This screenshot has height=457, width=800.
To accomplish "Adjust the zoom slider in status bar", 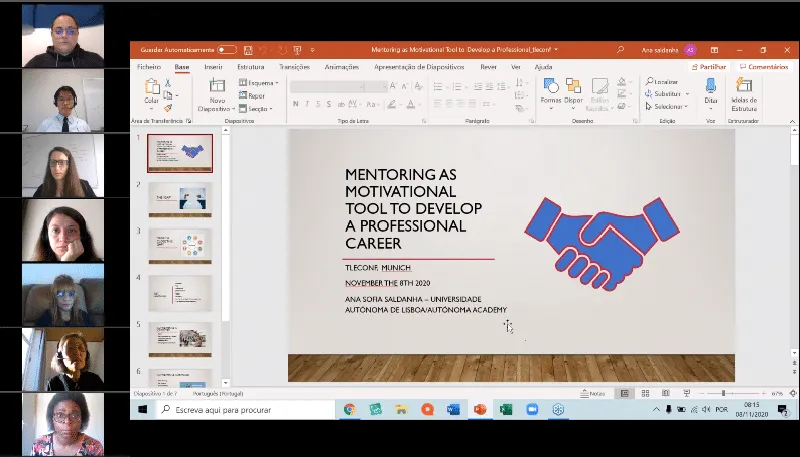I will tap(724, 393).
